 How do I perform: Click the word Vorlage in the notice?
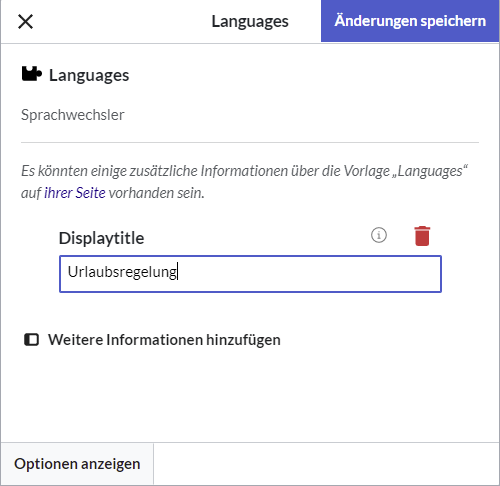(x=367, y=171)
